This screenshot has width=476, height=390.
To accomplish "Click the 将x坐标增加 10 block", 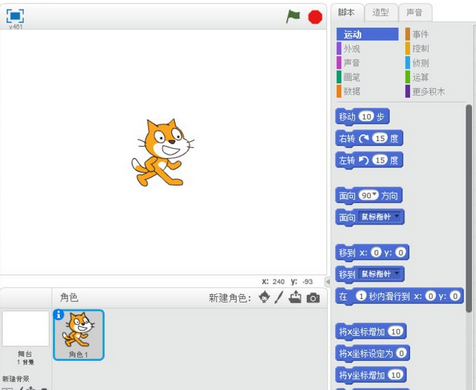I will click(371, 332).
